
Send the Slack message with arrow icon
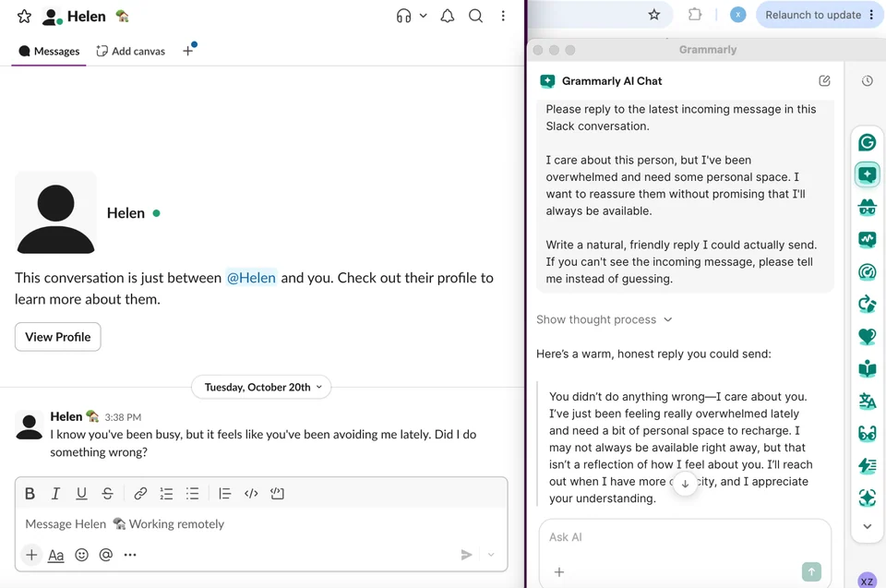[466, 555]
